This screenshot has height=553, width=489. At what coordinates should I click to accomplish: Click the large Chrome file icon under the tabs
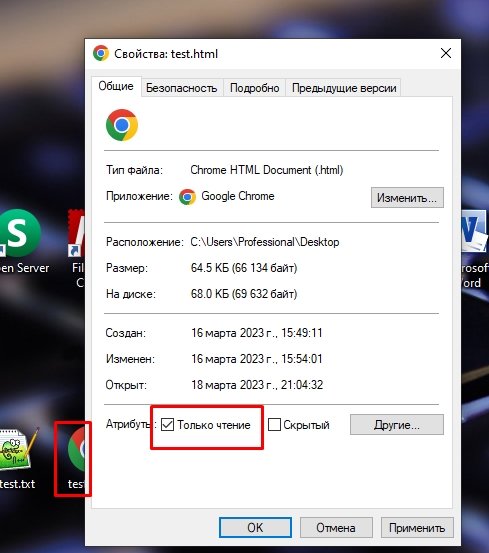coord(122,125)
